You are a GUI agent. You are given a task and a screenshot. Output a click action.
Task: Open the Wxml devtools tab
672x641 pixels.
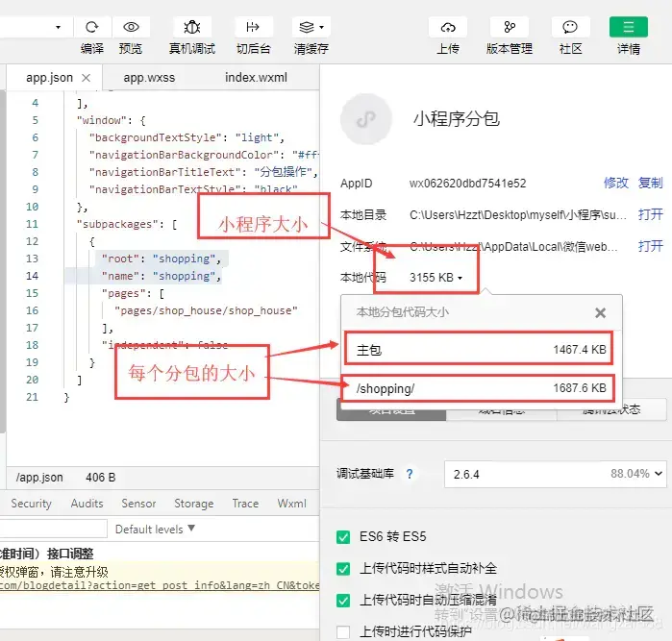click(x=291, y=504)
